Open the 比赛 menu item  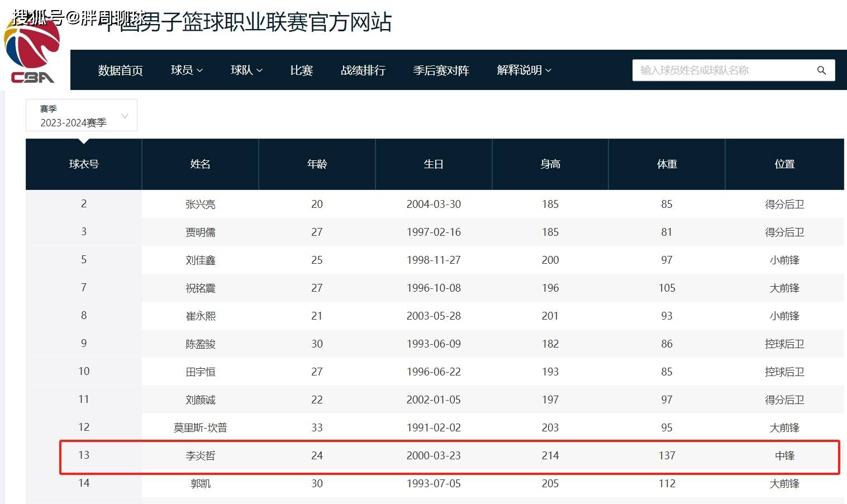click(x=302, y=70)
